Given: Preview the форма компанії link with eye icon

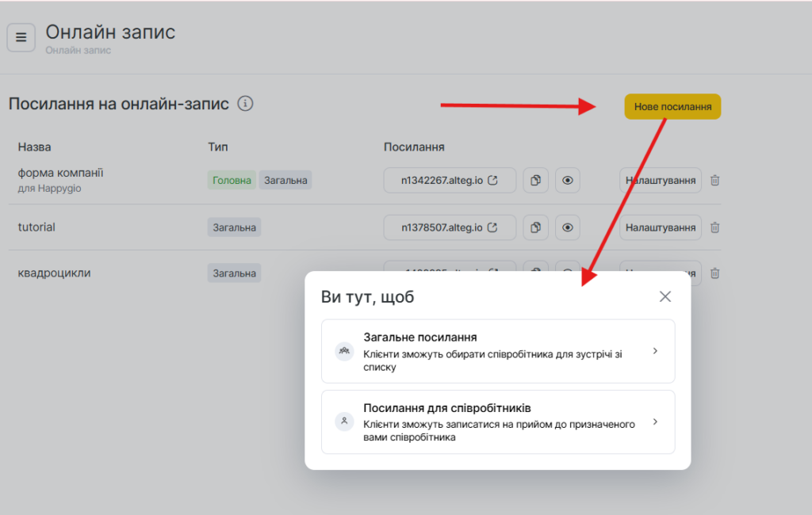Looking at the screenshot, I should 568,181.
